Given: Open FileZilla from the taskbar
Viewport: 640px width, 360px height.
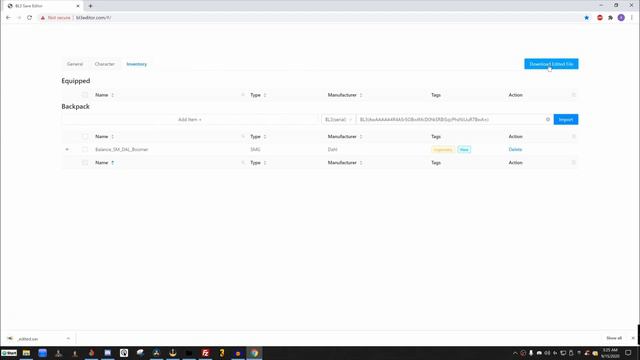Looking at the screenshot, I should [205, 353].
